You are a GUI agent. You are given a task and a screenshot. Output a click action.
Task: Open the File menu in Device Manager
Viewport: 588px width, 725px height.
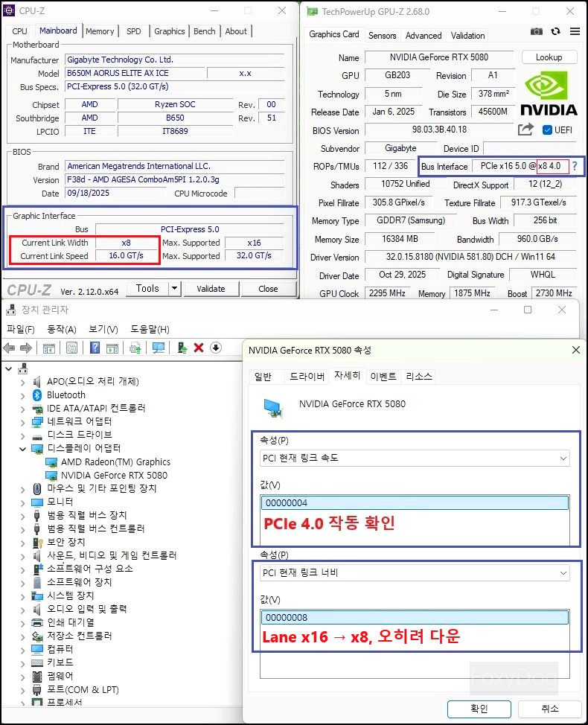[21, 329]
